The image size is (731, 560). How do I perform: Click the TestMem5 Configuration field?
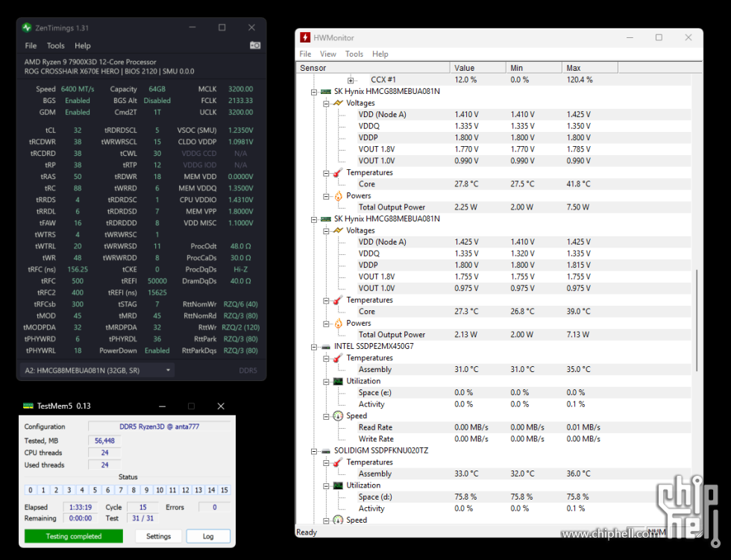(x=159, y=427)
